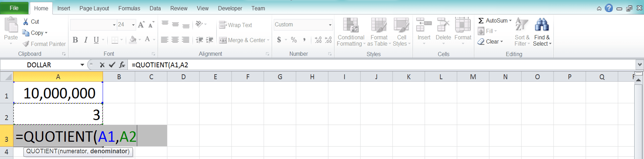Open Font dialog launcher

154,54
